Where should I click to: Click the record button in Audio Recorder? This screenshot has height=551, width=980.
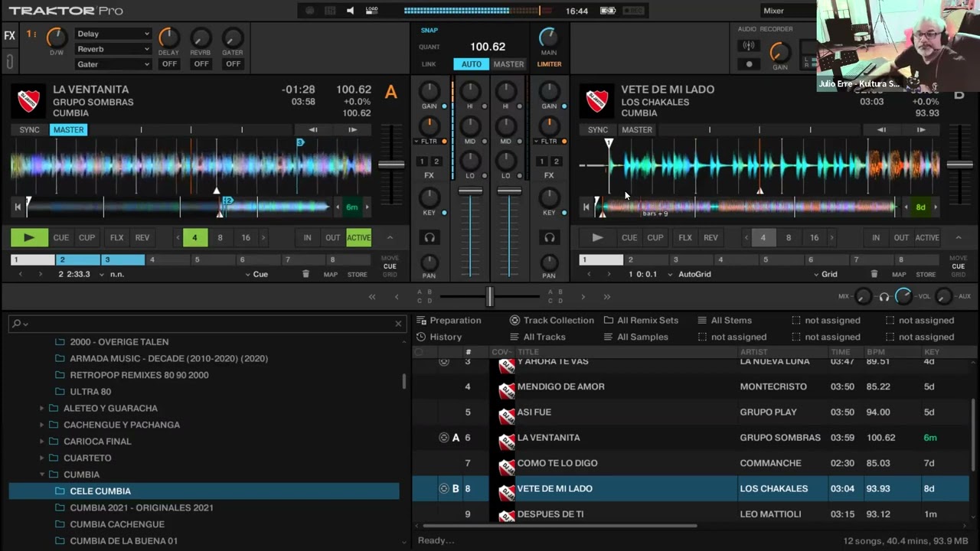click(x=749, y=64)
